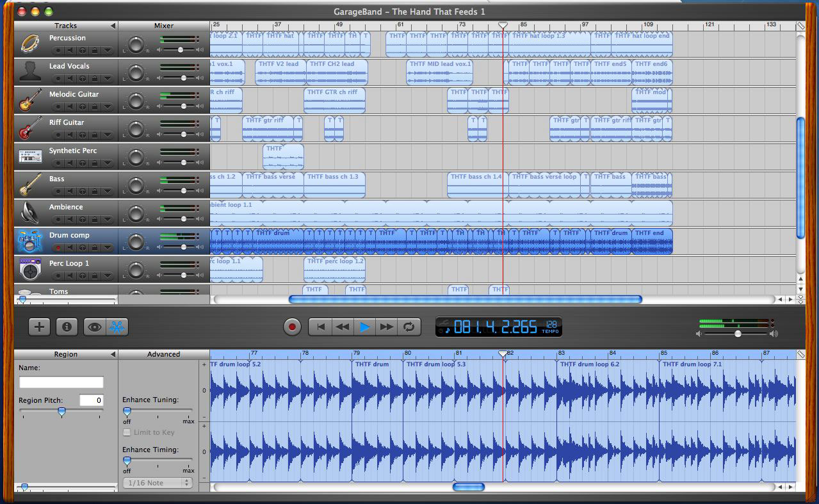This screenshot has width=819, height=504.
Task: Open the Track Info panel
Action: coord(67,327)
